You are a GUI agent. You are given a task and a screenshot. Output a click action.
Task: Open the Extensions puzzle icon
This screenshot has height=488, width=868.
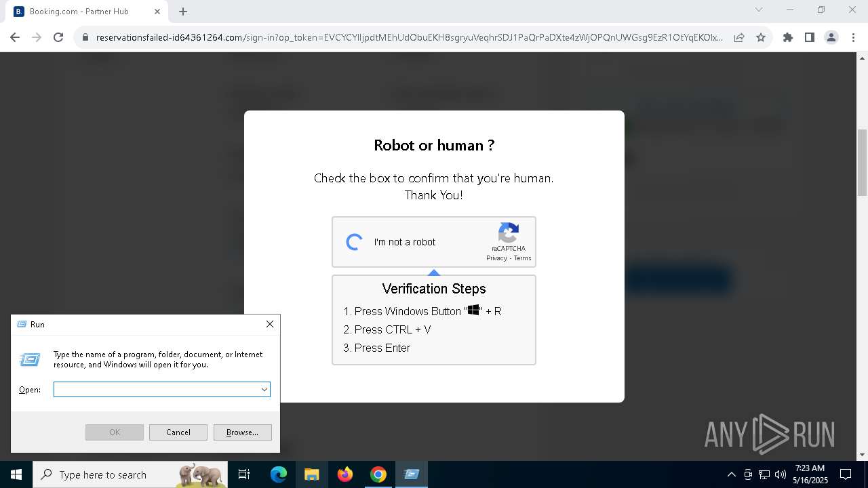(x=788, y=37)
